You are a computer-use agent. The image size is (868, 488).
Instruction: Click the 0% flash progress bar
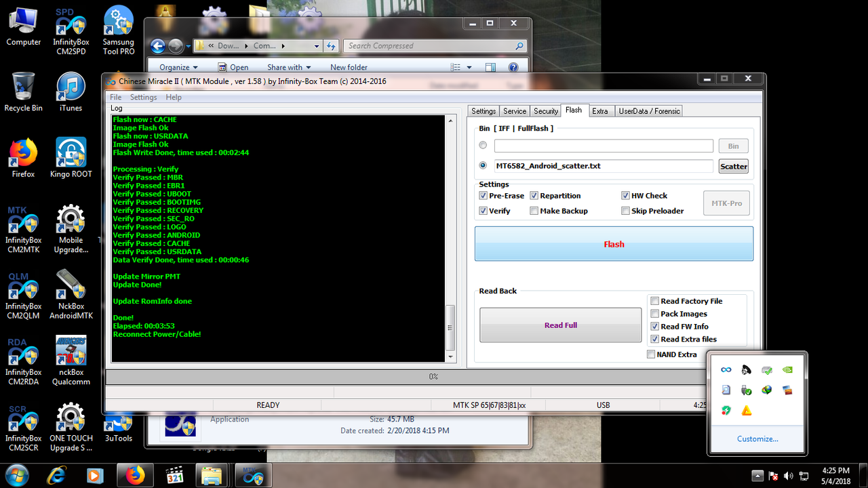coord(433,376)
